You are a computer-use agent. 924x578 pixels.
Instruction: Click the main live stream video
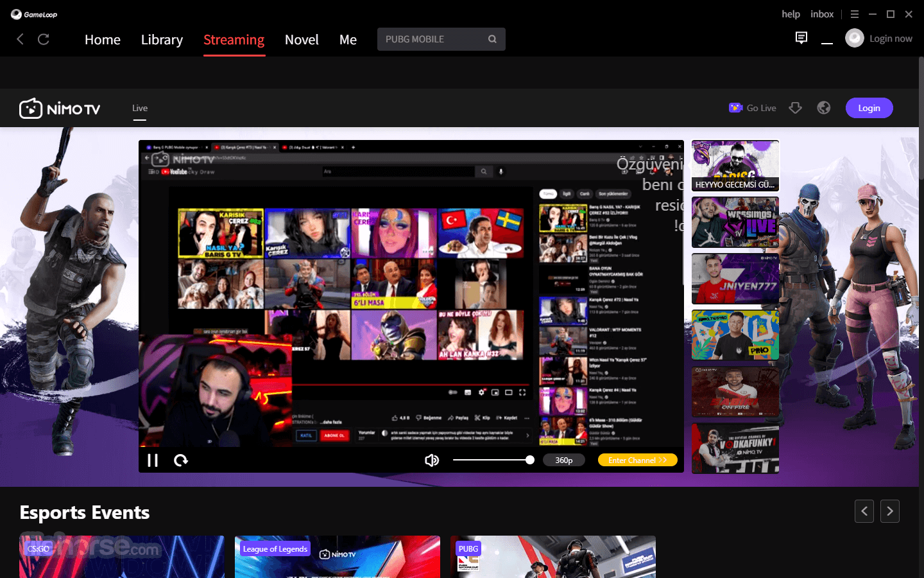[411, 293]
